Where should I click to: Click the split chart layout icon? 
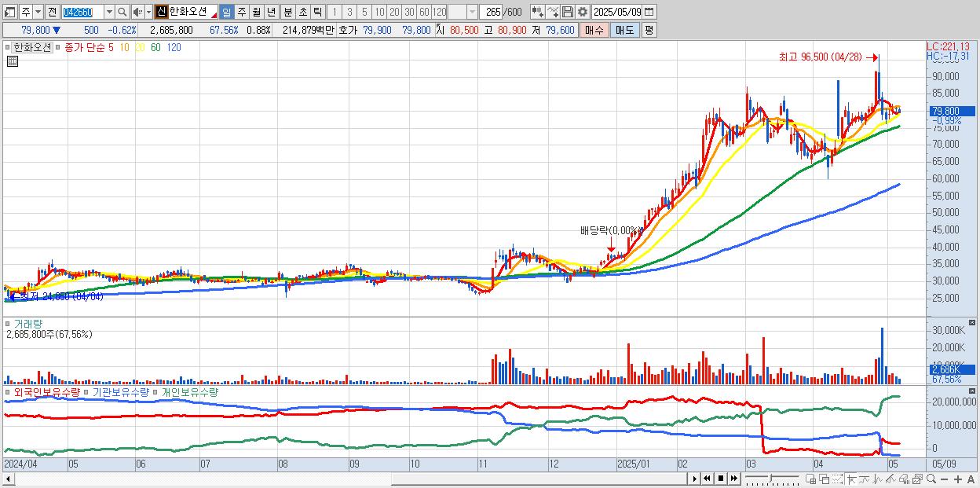(x=811, y=479)
